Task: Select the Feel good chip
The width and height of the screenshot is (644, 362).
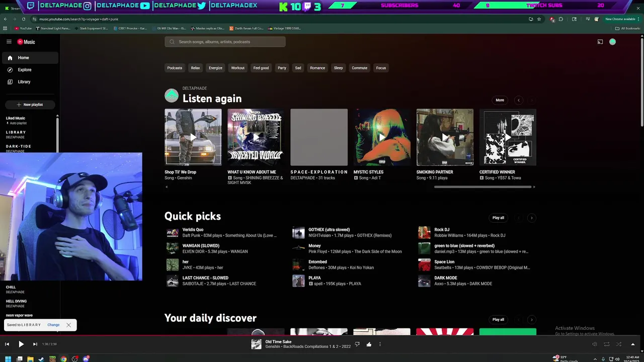Action: (261, 68)
